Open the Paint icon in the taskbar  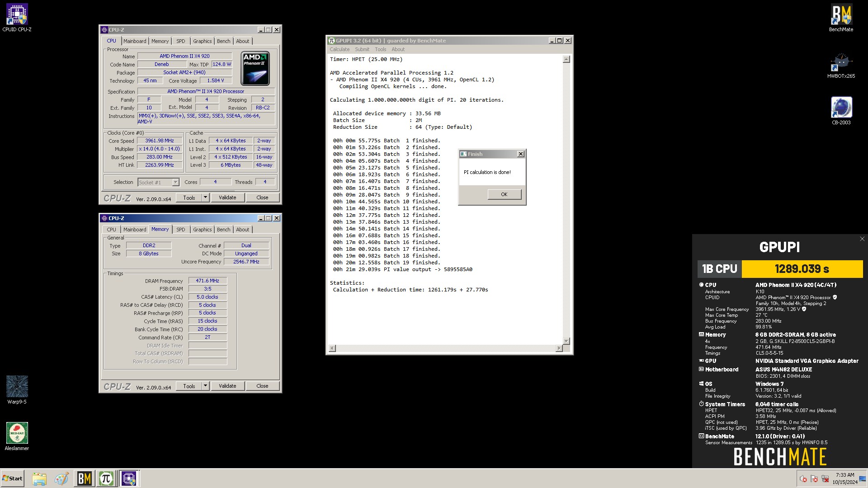61,479
